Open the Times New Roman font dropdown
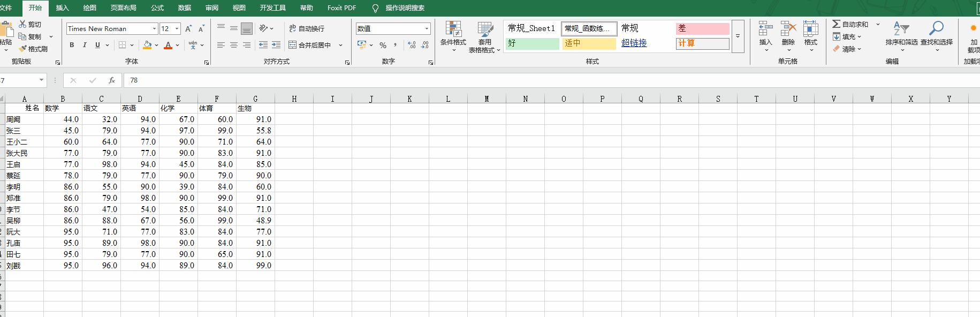The image size is (980, 317). (x=154, y=29)
